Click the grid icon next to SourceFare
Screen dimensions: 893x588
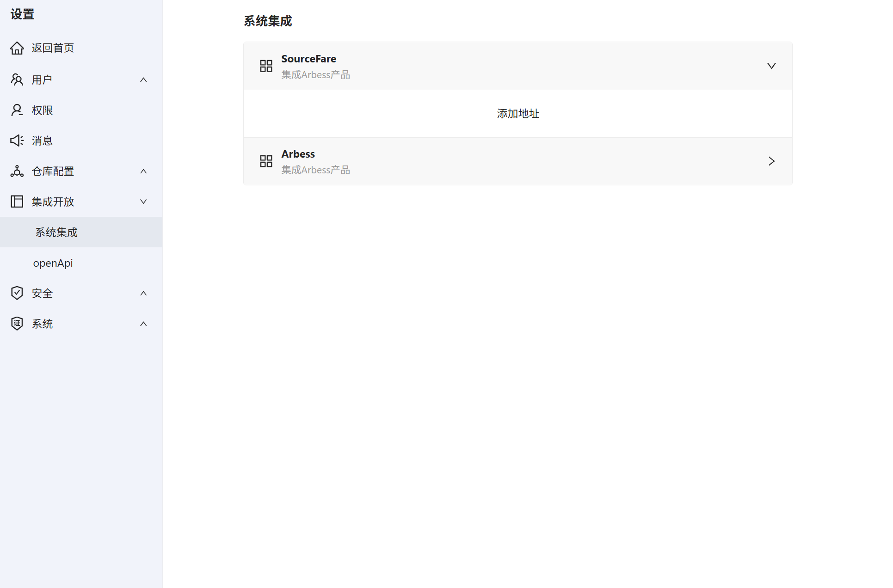click(x=266, y=66)
